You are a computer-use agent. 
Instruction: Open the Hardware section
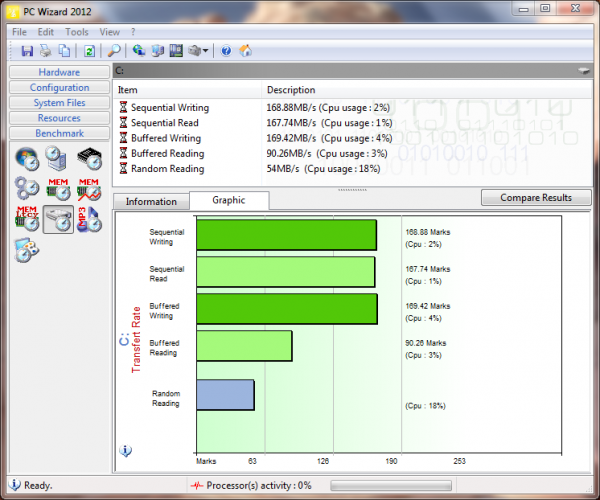[x=59, y=72]
